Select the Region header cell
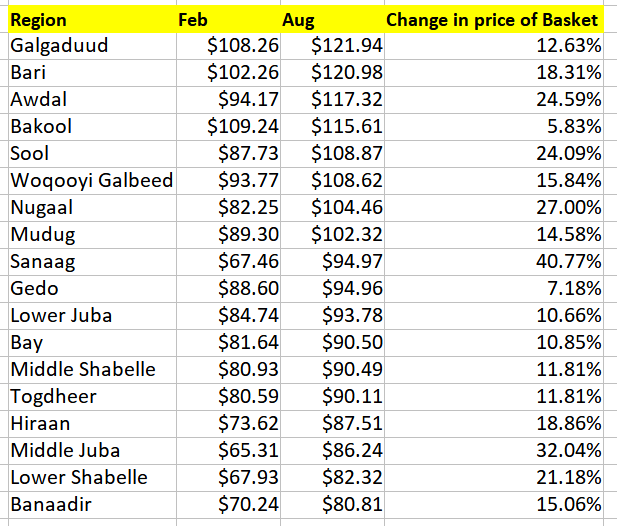617x526 pixels. coord(92,20)
